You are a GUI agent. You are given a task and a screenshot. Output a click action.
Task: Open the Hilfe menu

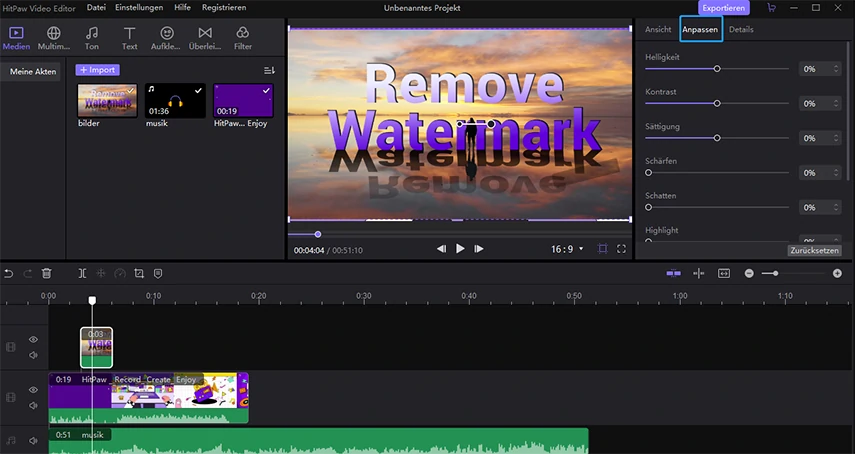183,8
